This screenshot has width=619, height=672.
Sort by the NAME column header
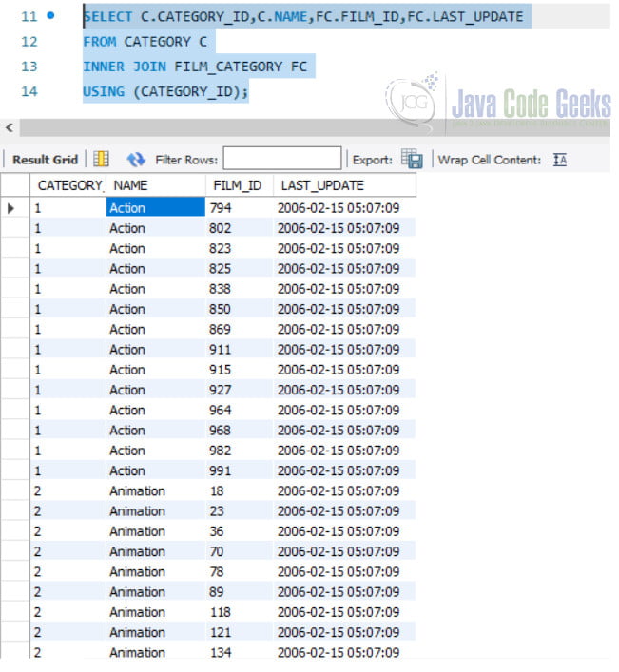coord(156,185)
